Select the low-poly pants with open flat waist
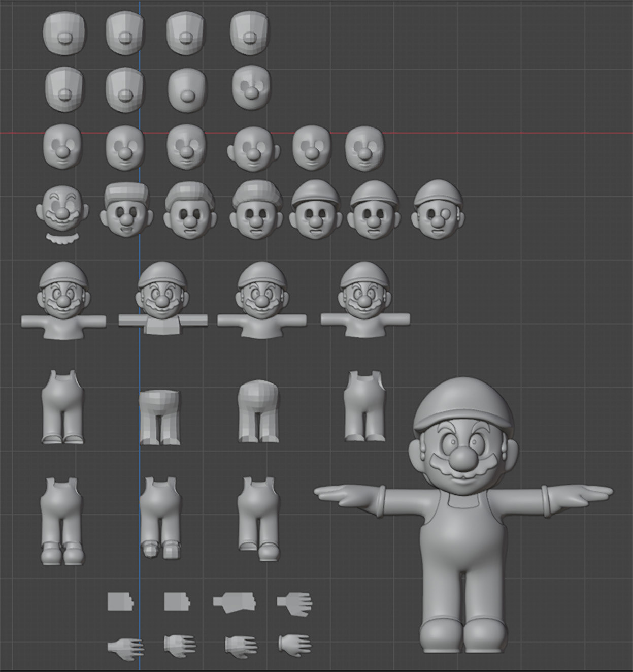This screenshot has width=633, height=672. [x=160, y=418]
